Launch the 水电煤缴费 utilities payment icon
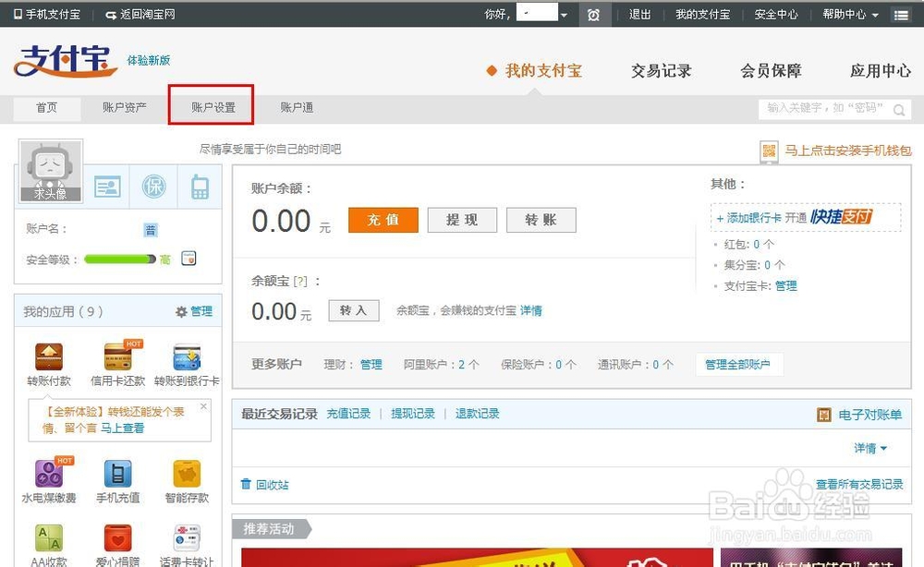 click(x=49, y=473)
